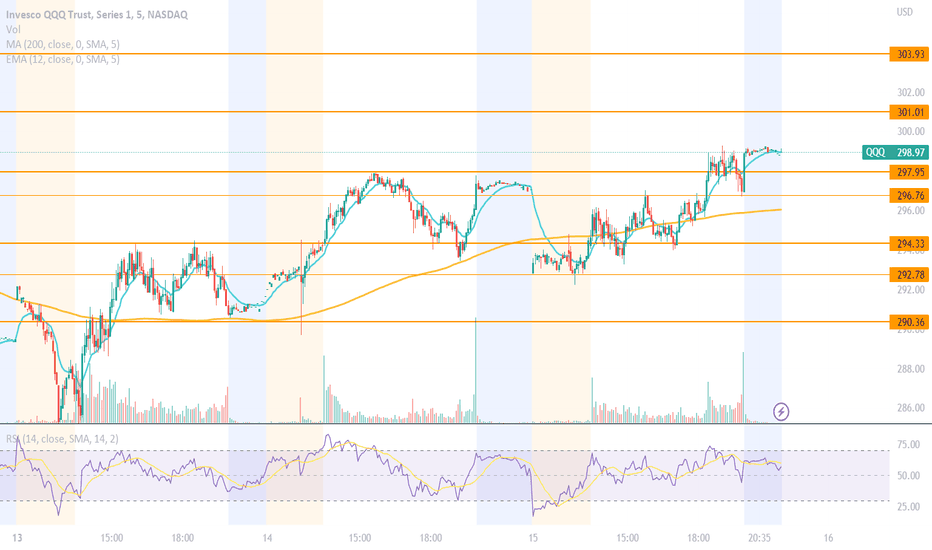
Task: Open the EMA (12, close, 0, SMA, 5) legend
Action: coord(63,59)
